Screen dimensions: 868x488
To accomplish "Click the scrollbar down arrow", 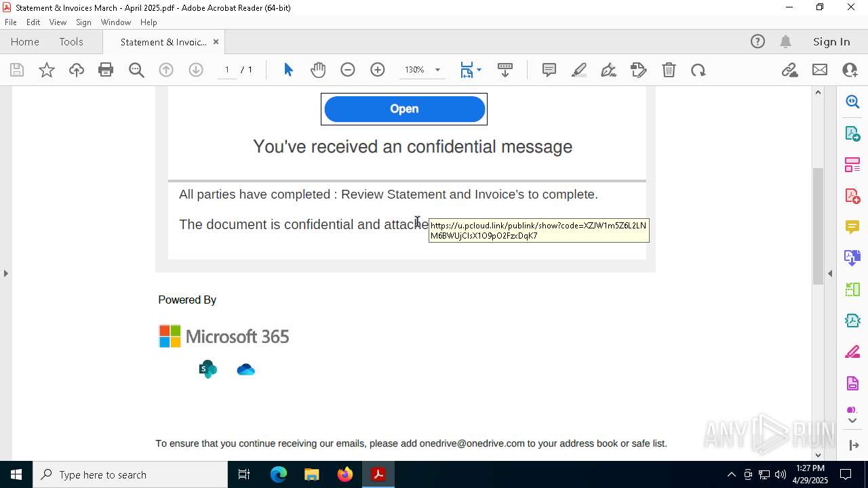I will pyautogui.click(x=818, y=455).
